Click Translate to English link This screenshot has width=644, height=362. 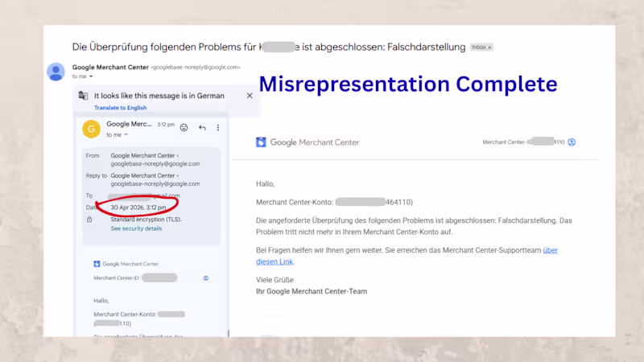pos(120,108)
